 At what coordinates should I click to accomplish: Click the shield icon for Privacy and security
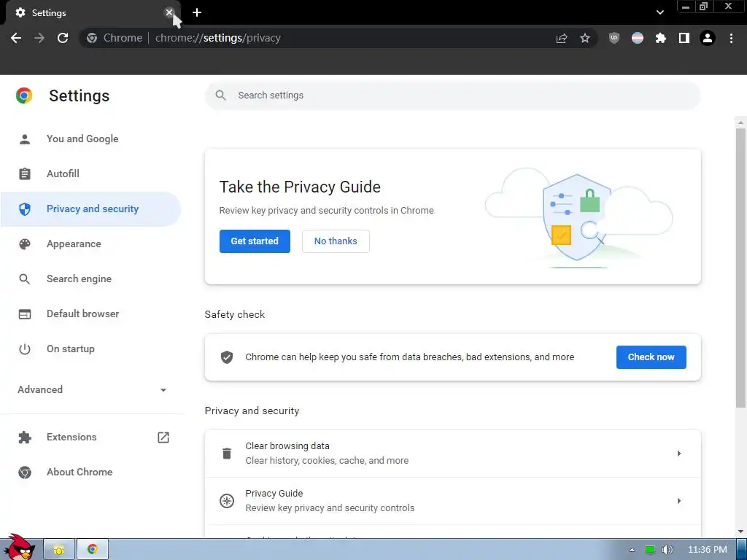25,209
